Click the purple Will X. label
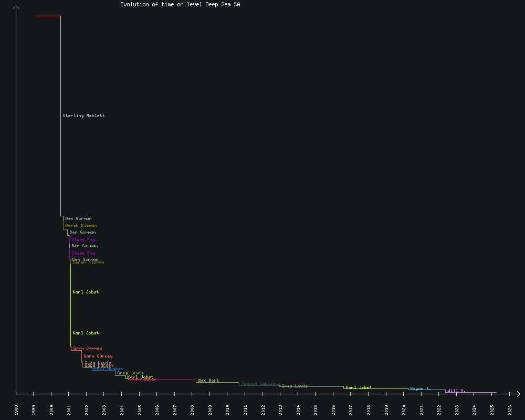Viewport: 525px width, 420px height. [x=456, y=391]
